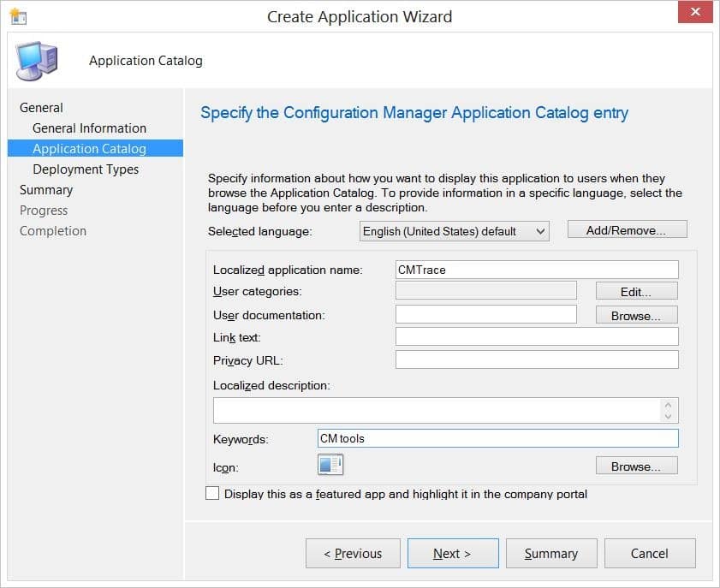Viewport: 720px width, 588px height.
Task: Go back using the Previous button
Action: [353, 553]
